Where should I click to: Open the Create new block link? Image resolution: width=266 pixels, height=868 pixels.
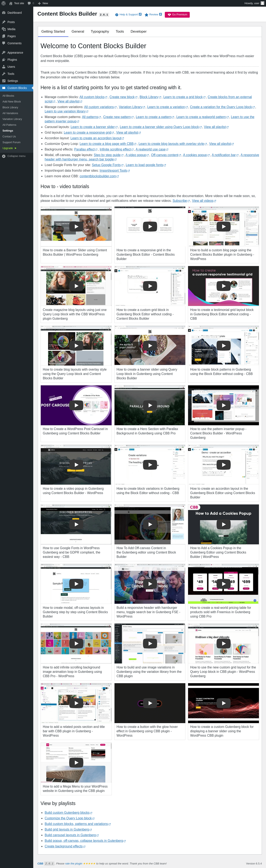point(123,97)
